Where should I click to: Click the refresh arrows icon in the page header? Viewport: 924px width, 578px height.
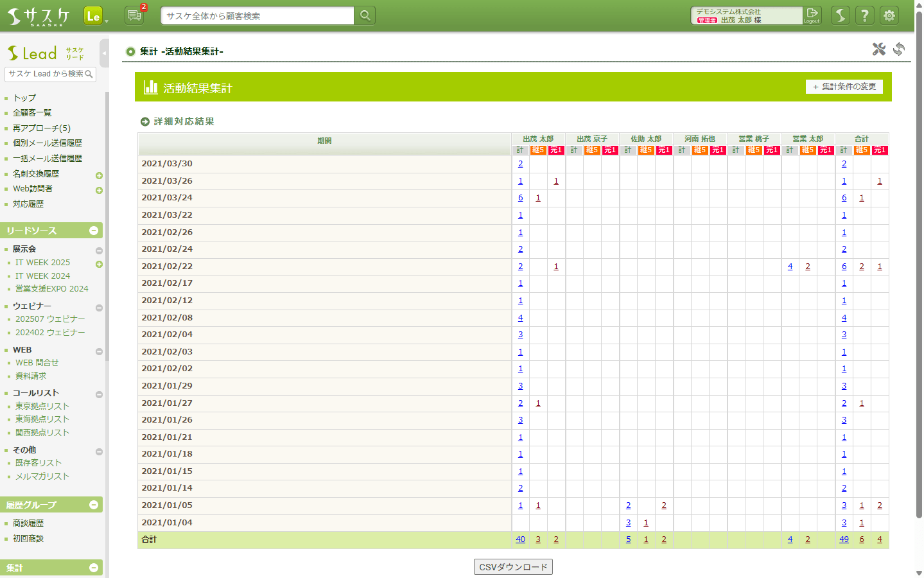899,49
